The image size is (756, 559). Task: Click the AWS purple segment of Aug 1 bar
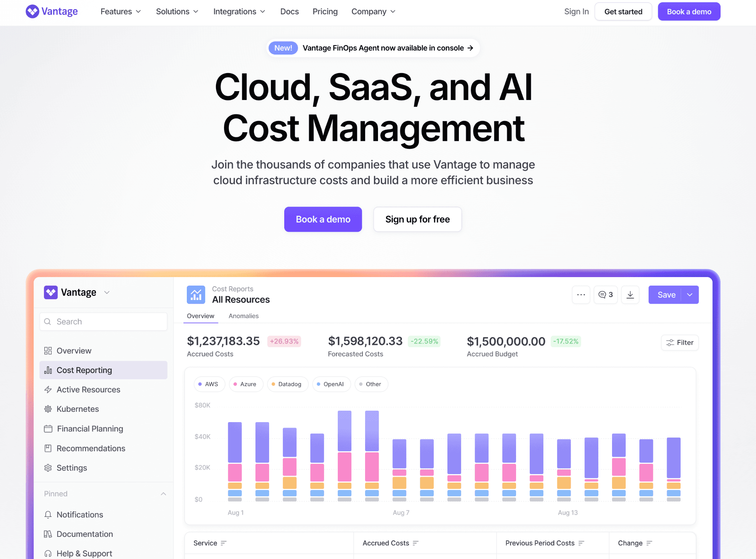tap(235, 442)
